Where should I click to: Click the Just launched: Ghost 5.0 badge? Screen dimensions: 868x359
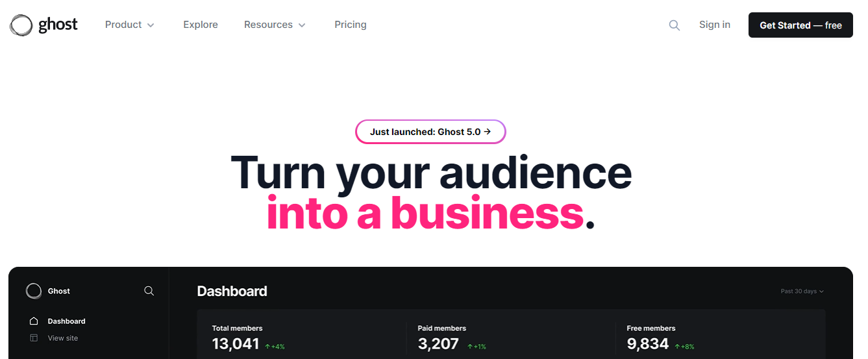tap(430, 132)
